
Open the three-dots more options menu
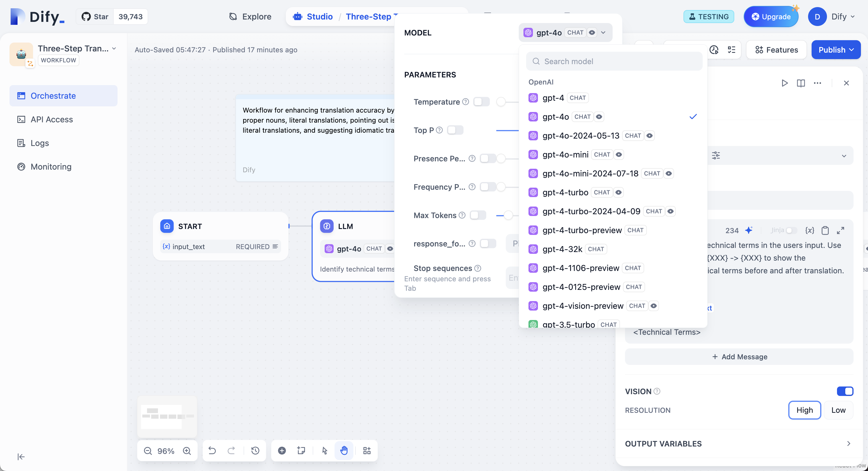click(818, 83)
